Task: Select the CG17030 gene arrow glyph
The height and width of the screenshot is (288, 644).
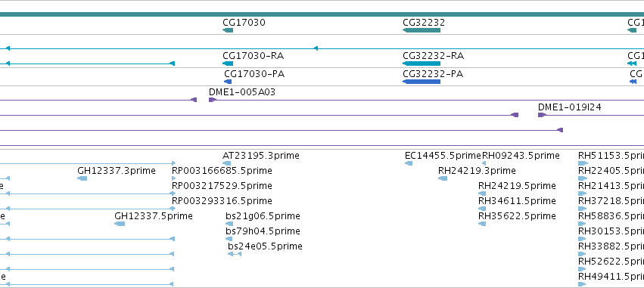Action: [x=228, y=30]
